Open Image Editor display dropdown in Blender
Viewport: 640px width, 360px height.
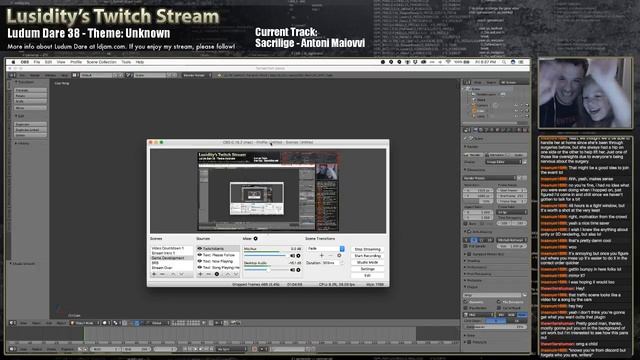pos(504,162)
